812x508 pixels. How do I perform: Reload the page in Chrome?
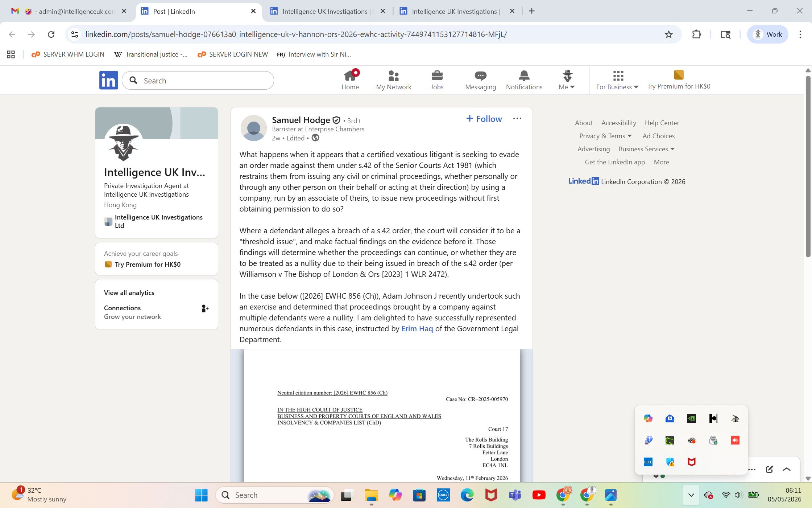(51, 34)
